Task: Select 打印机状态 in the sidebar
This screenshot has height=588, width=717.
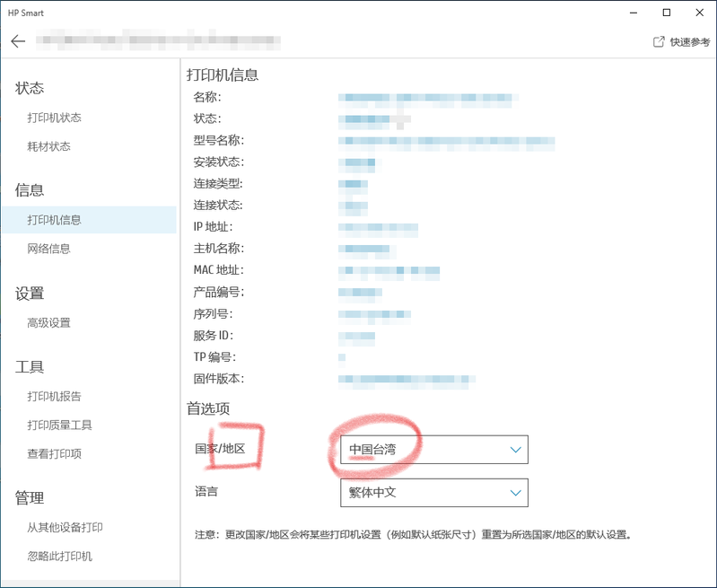Action: [x=55, y=118]
